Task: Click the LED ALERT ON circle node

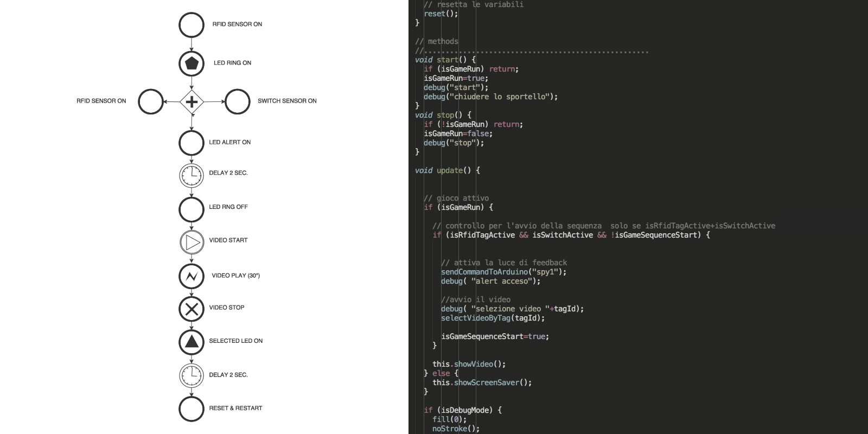Action: tap(192, 143)
